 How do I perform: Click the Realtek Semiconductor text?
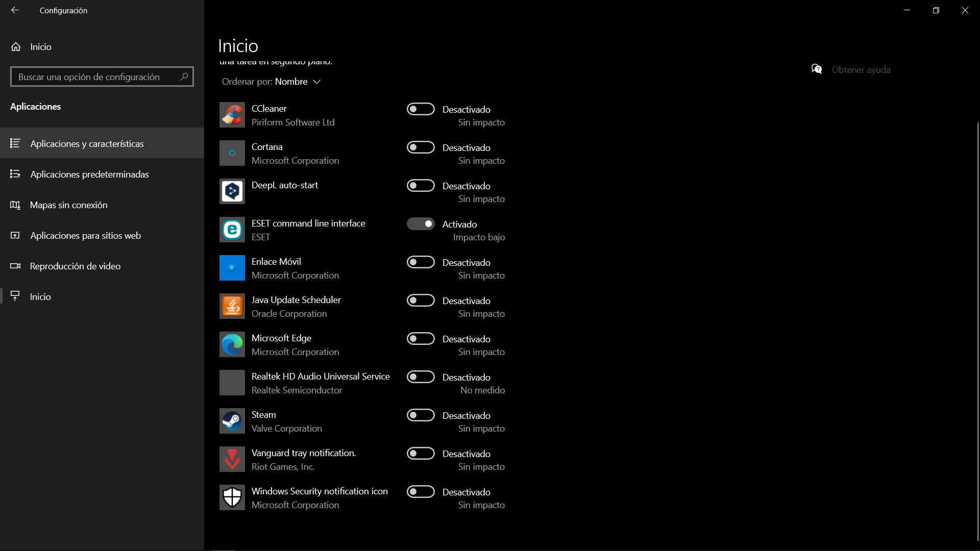point(297,390)
